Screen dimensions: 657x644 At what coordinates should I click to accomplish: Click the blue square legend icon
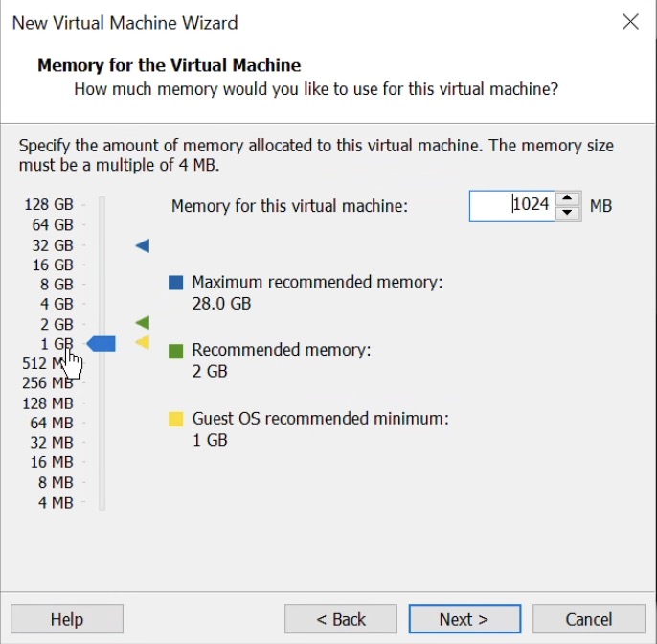click(x=175, y=283)
